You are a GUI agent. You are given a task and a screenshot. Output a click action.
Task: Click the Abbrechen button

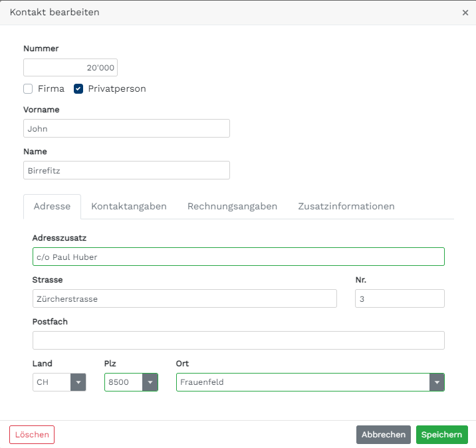pos(384,435)
